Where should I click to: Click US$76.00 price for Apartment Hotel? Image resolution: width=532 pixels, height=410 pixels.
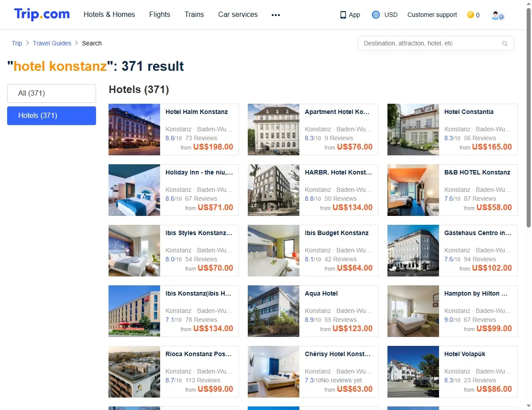[x=355, y=147]
